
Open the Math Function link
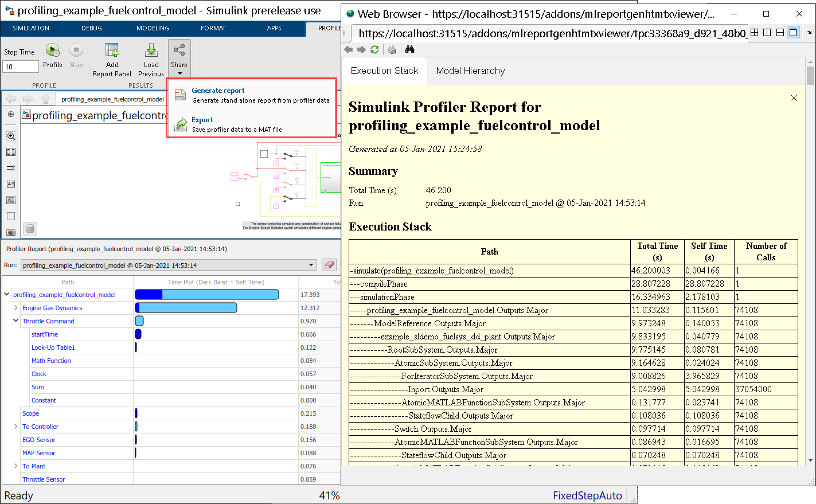(51, 361)
